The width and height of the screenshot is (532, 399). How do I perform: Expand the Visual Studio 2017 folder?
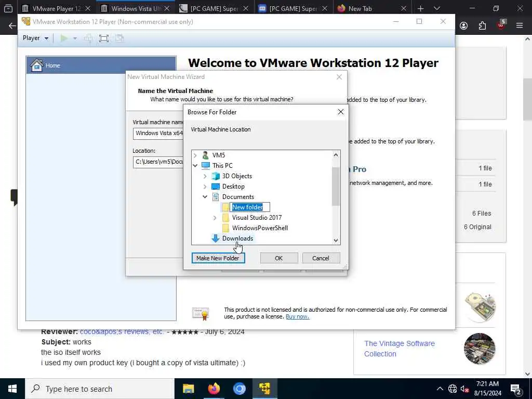coord(215,218)
